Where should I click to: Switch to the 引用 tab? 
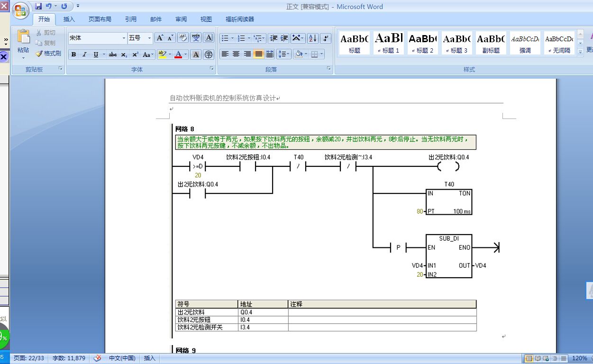[131, 19]
